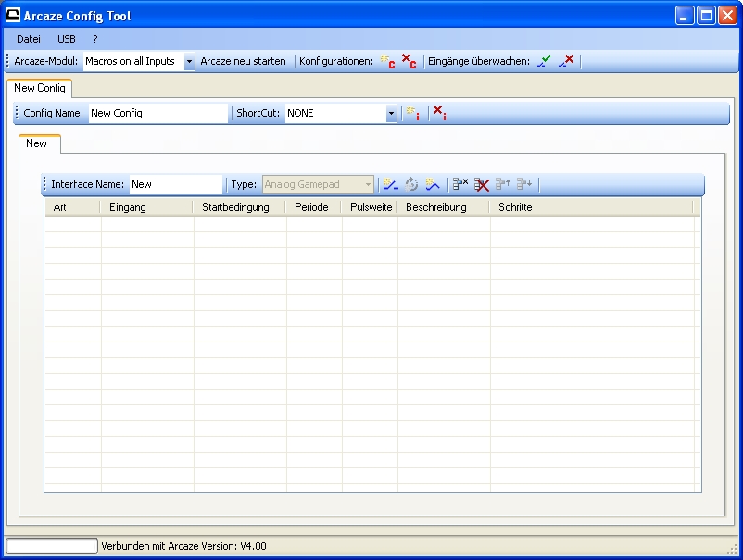The image size is (743, 560).
Task: Click the Art column header
Action: [x=72, y=207]
